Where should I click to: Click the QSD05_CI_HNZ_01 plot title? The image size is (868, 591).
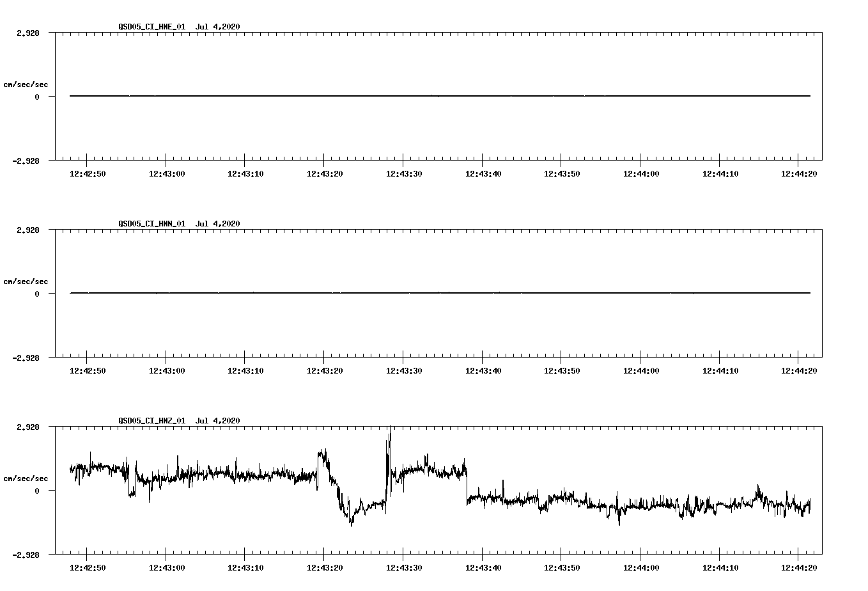coord(179,420)
